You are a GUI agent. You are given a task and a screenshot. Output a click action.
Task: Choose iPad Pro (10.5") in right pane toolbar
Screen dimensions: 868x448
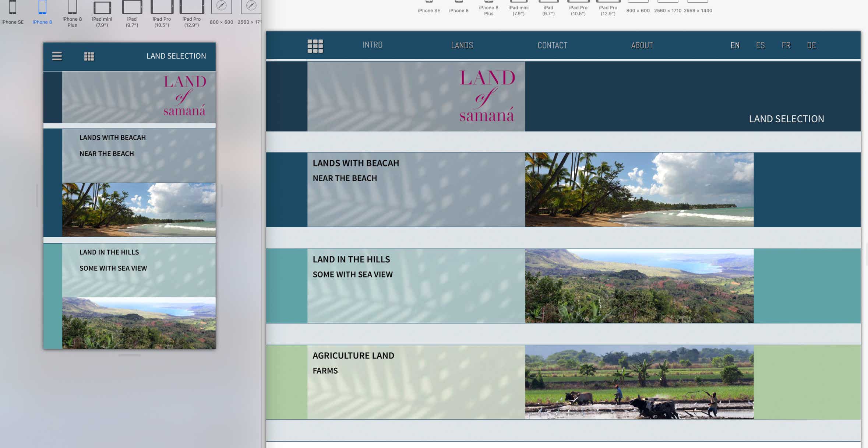click(x=578, y=8)
